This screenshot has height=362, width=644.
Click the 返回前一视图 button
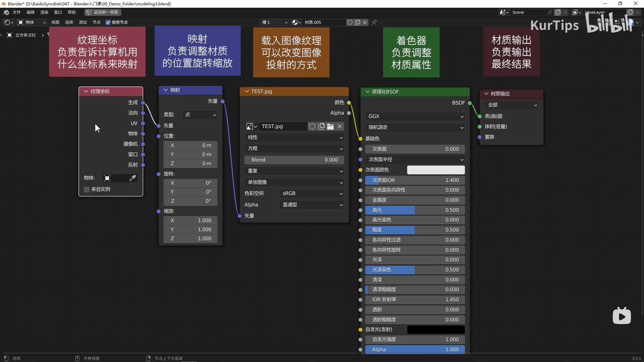(x=103, y=12)
